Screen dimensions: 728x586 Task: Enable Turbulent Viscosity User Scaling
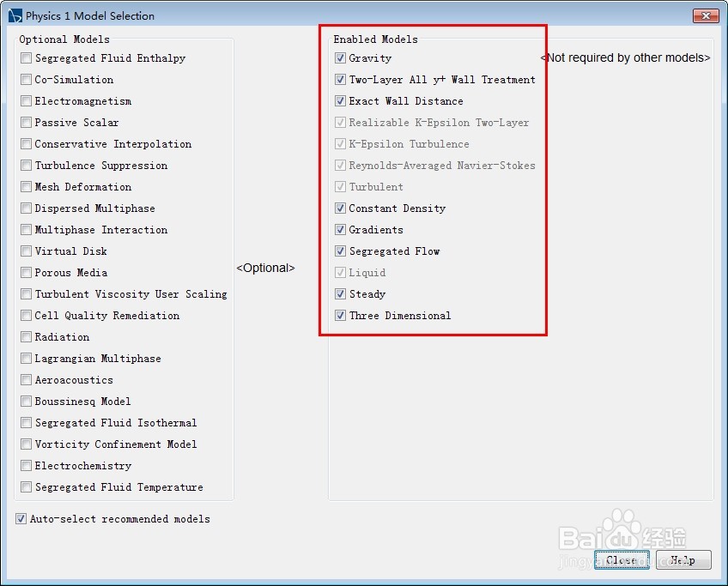point(27,293)
